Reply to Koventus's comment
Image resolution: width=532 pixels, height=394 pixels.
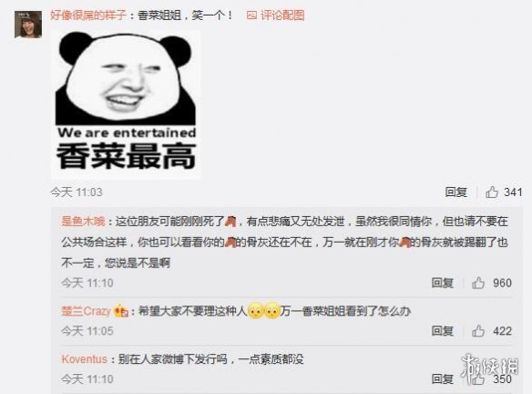[443, 378]
